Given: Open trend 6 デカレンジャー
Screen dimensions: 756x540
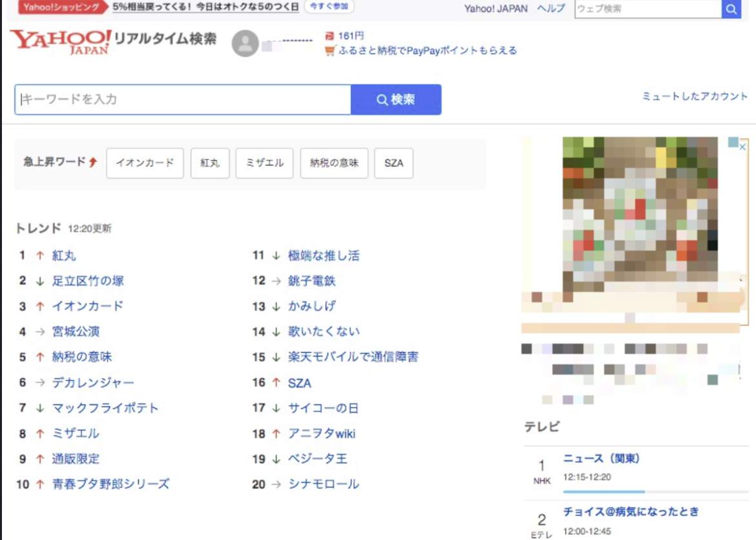Looking at the screenshot, I should click(93, 382).
